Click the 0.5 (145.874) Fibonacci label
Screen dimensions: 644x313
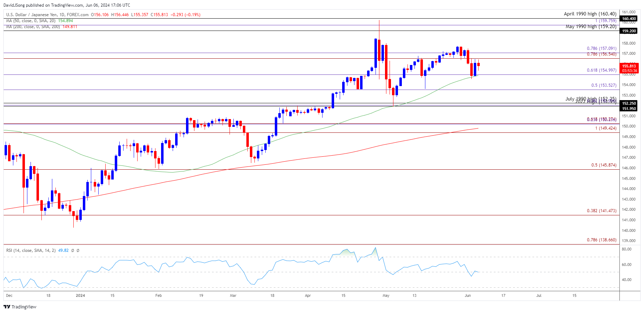click(604, 165)
